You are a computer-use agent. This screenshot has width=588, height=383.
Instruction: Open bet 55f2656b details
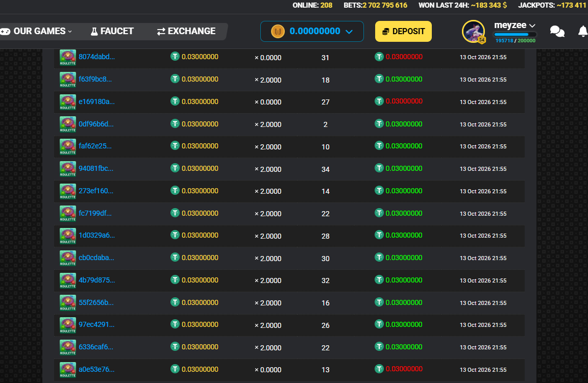[96, 302]
